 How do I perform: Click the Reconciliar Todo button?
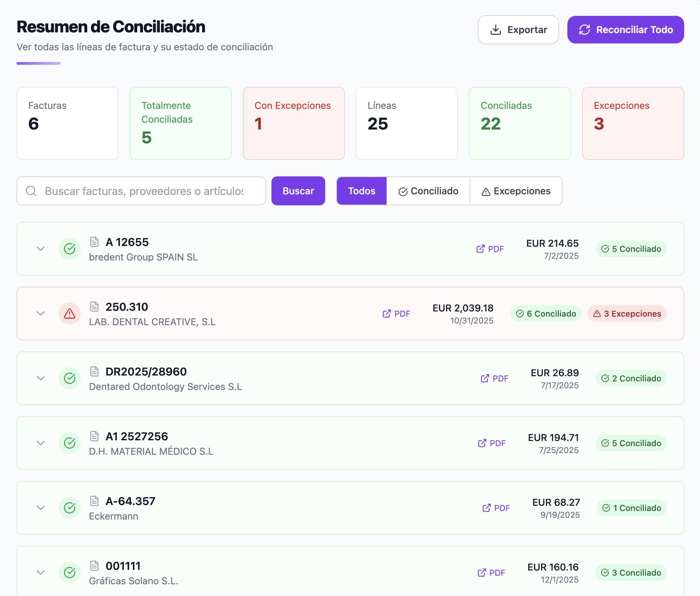point(625,30)
